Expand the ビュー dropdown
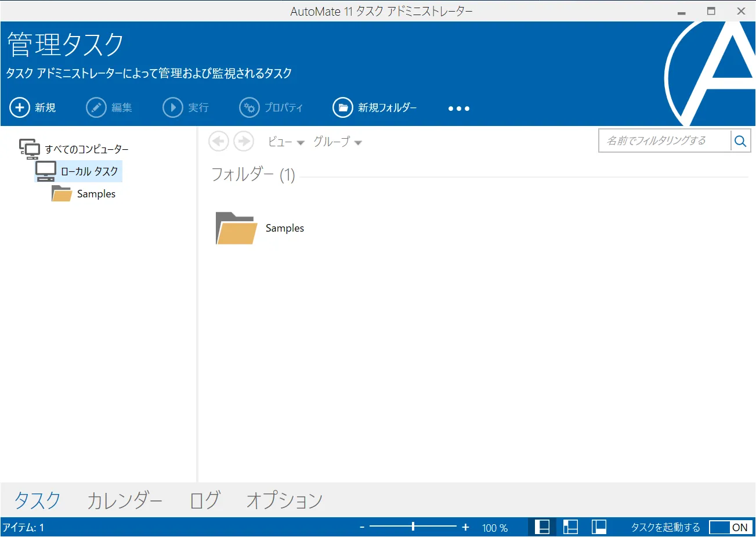The image size is (756, 537). tap(286, 142)
